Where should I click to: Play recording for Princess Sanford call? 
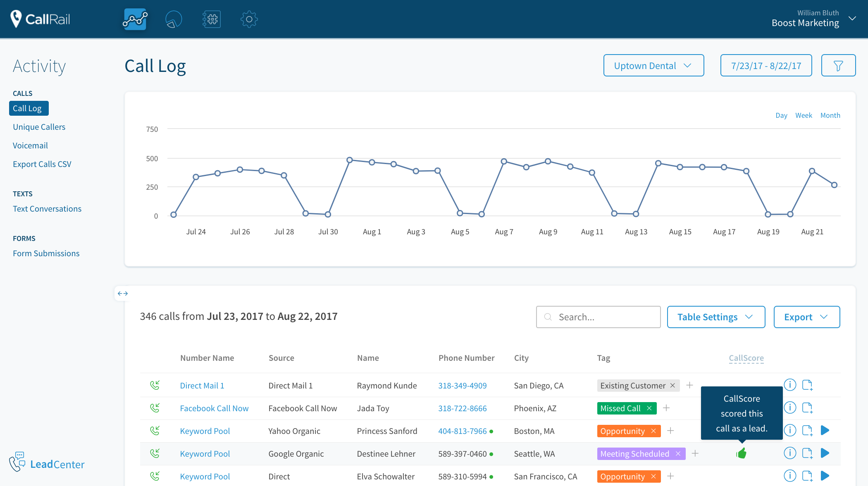click(x=825, y=431)
